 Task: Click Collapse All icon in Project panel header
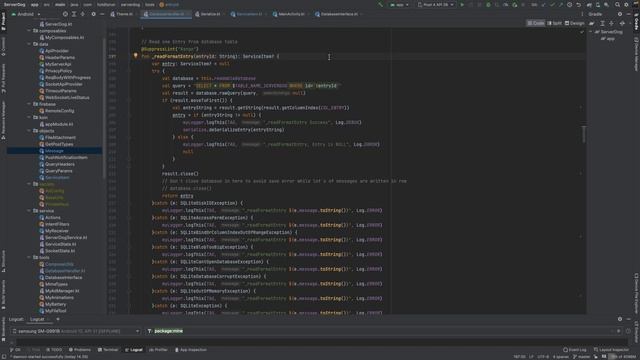tap(83, 14)
